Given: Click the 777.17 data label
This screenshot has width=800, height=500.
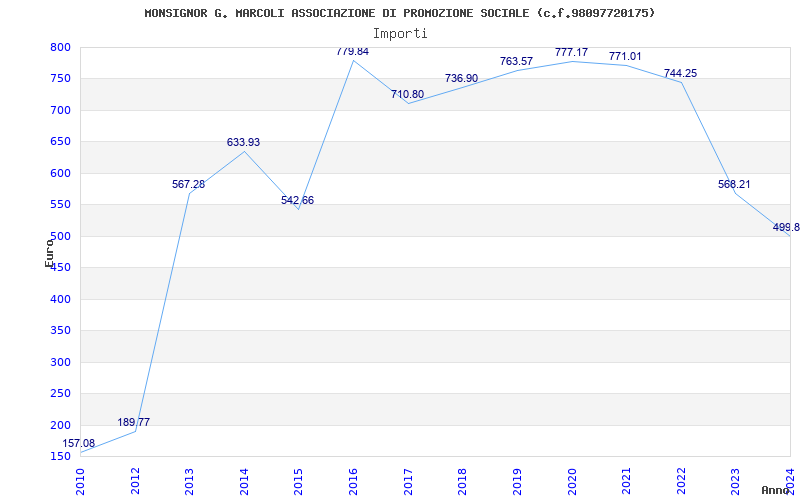Looking at the screenshot, I should pos(571,53).
